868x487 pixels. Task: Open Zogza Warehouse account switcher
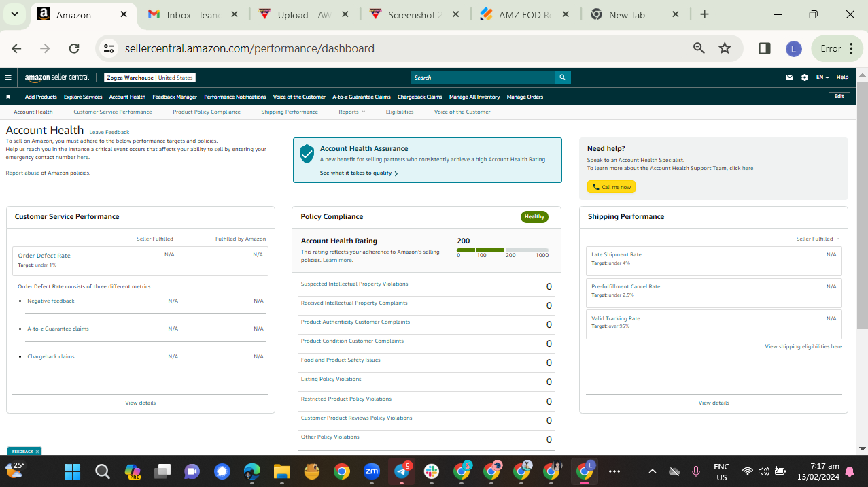[x=150, y=78]
